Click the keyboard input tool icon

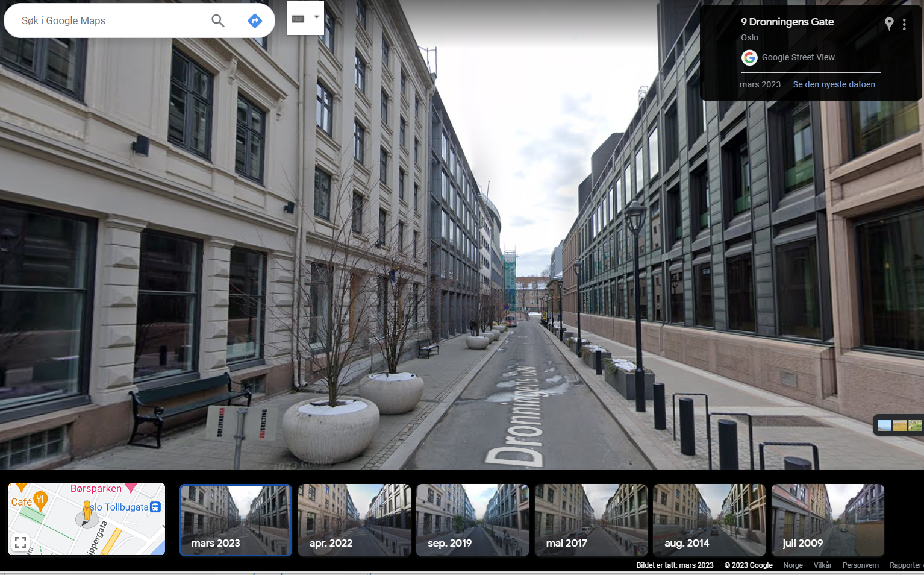(x=298, y=19)
